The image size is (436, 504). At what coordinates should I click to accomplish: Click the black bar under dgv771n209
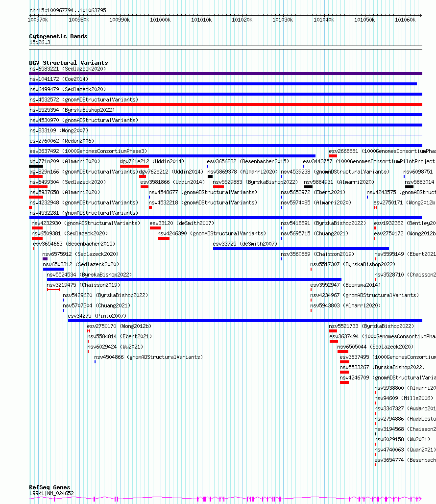click(36, 166)
